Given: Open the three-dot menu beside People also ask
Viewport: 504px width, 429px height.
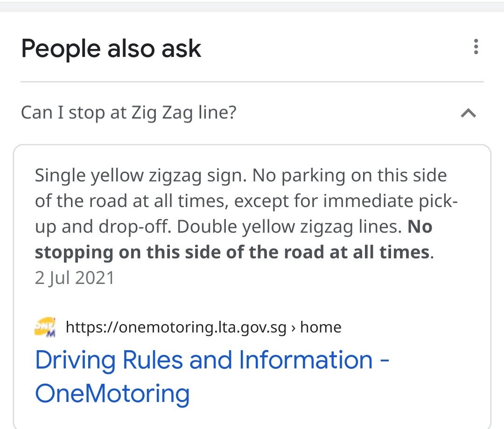Looking at the screenshot, I should point(476,47).
